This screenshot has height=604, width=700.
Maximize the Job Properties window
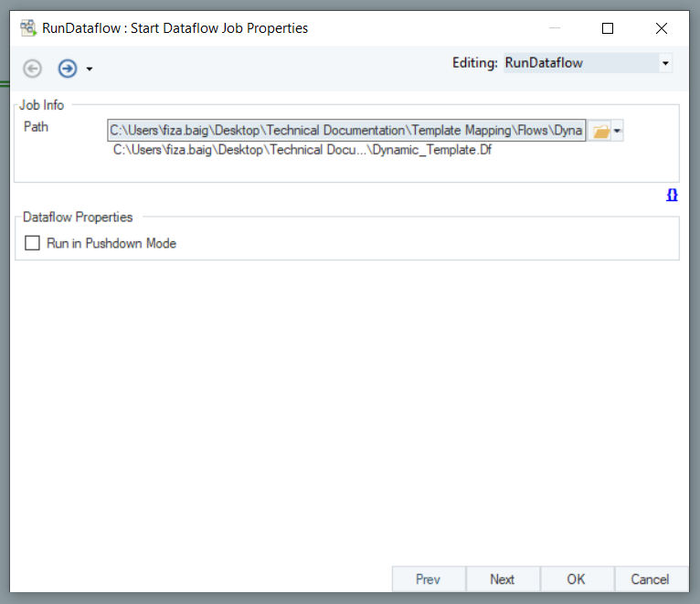pos(608,28)
